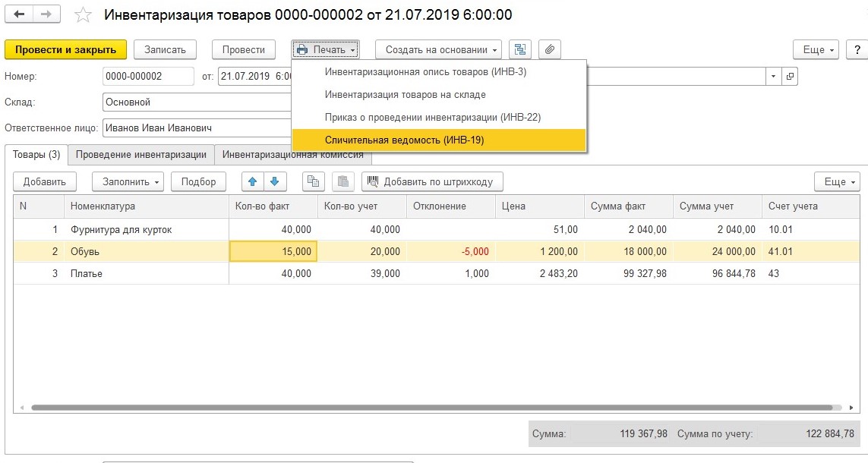Click the forward navigation arrow

[x=46, y=14]
